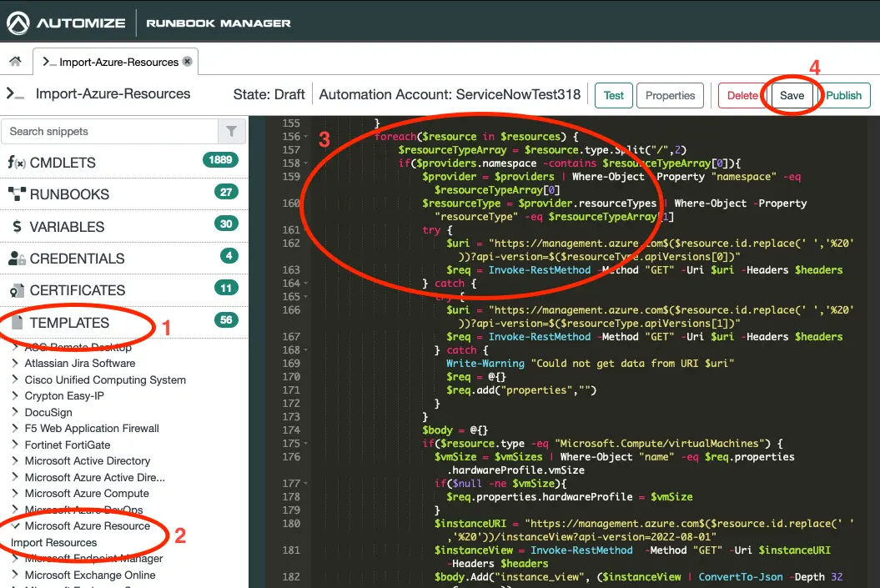
Task: Click the Runbooks hierarchy icon
Action: [x=17, y=194]
